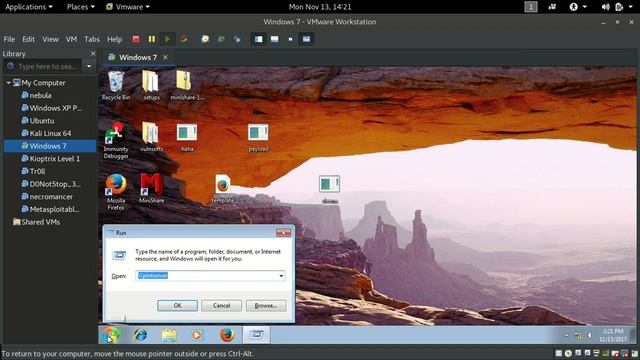Open the Edit menu

pyautogui.click(x=28, y=39)
